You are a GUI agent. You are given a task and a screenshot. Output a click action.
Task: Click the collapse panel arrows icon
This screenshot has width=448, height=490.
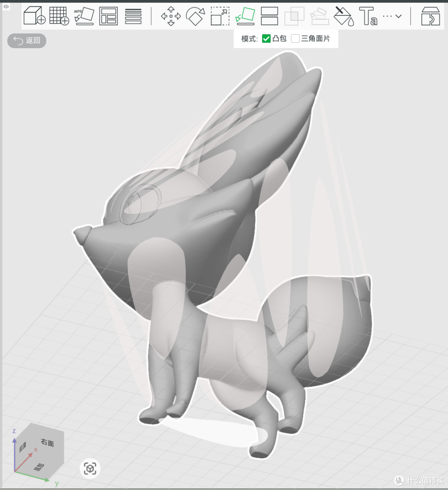(6, 6)
